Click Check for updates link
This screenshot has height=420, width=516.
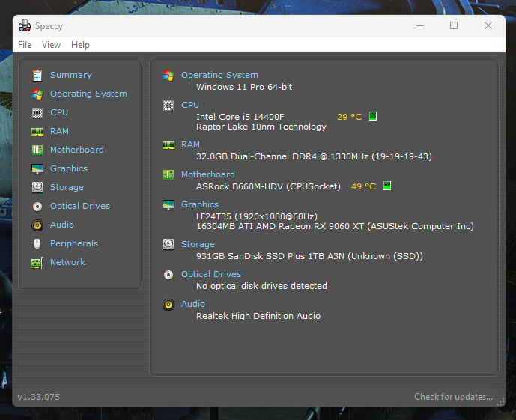(x=454, y=397)
